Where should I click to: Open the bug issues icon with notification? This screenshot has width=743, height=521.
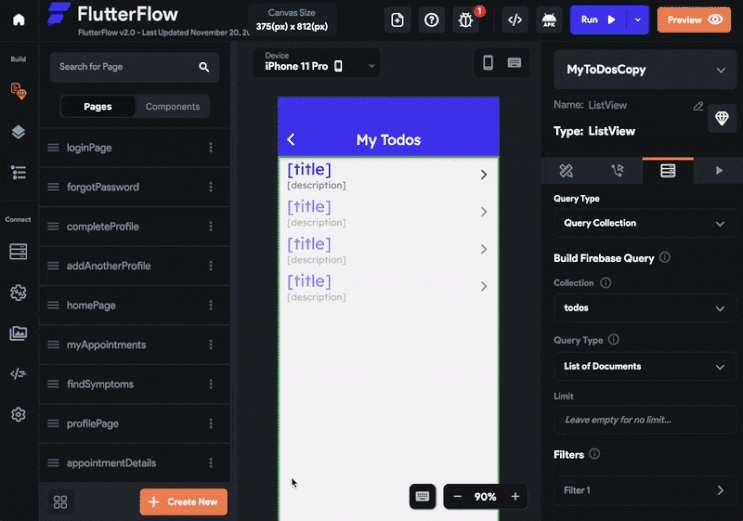466,20
